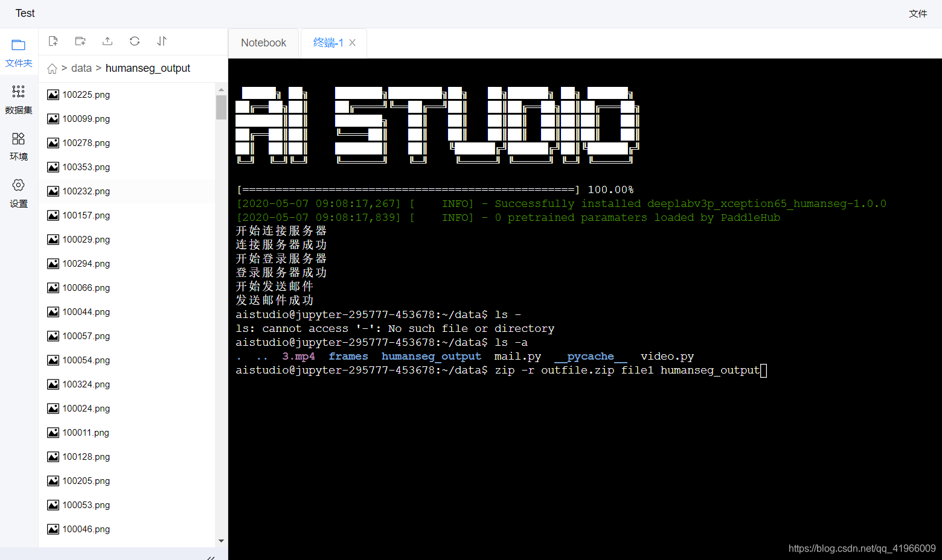Click the image icon beside 100044.png
Viewport: 942px width, 560px height.
53,312
